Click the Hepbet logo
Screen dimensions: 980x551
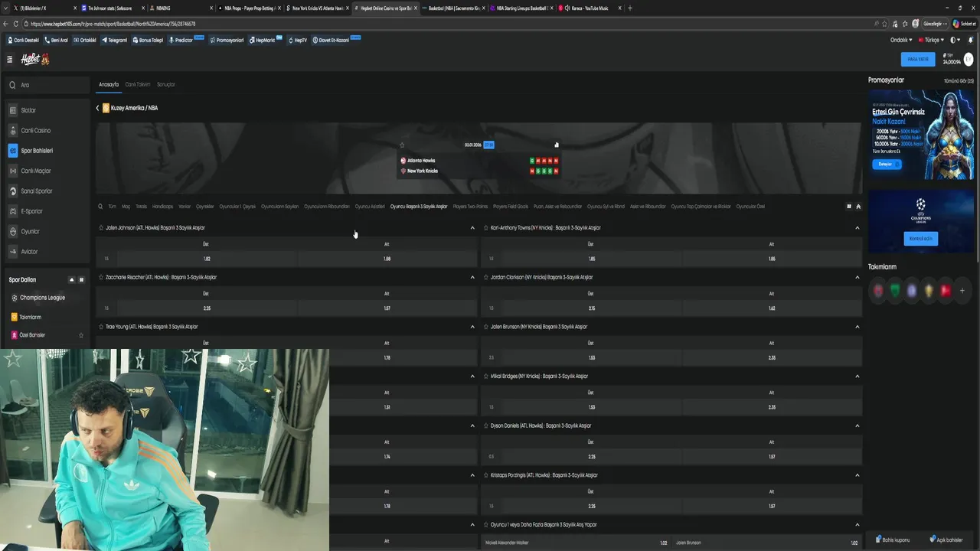click(x=34, y=59)
